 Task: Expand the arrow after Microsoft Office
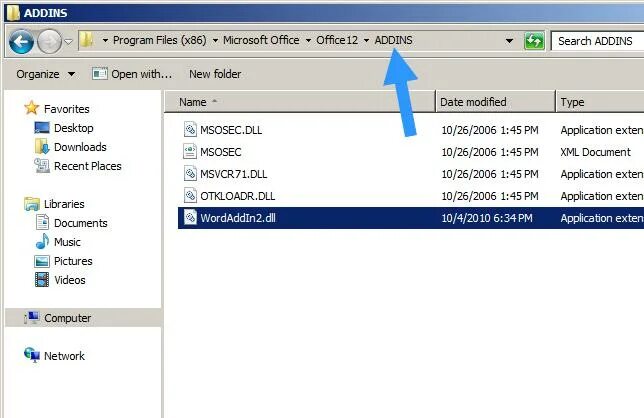tap(308, 41)
